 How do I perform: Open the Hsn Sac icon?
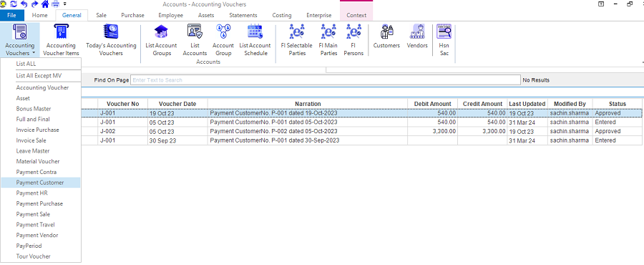444,39
